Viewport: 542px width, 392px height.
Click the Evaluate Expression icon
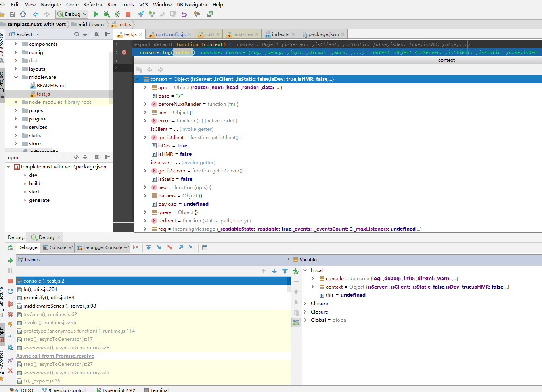click(x=205, y=247)
